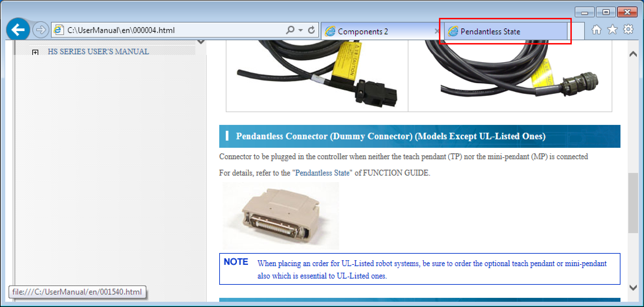Open the address bar search dropdown arrow
Viewport: 644px width, 307px height.
click(x=301, y=30)
